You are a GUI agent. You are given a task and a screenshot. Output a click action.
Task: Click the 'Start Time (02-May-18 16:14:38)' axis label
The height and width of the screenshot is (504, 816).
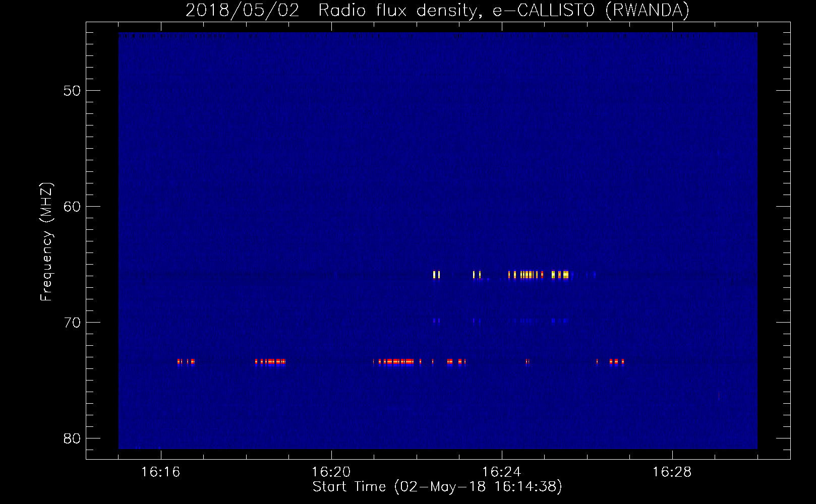coord(437,486)
